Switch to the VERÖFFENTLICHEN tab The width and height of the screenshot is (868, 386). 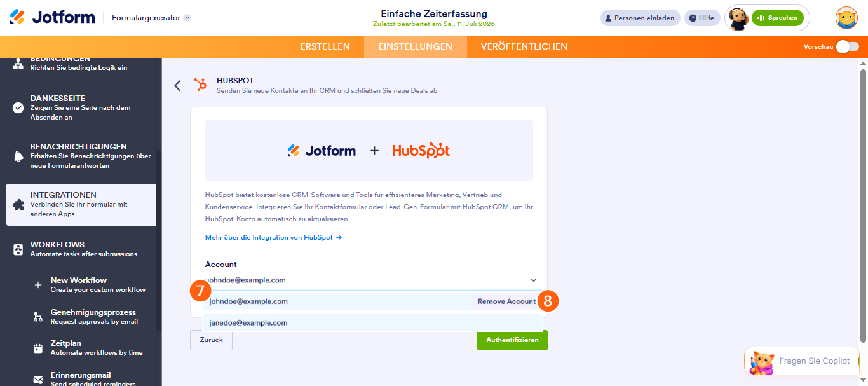point(524,46)
